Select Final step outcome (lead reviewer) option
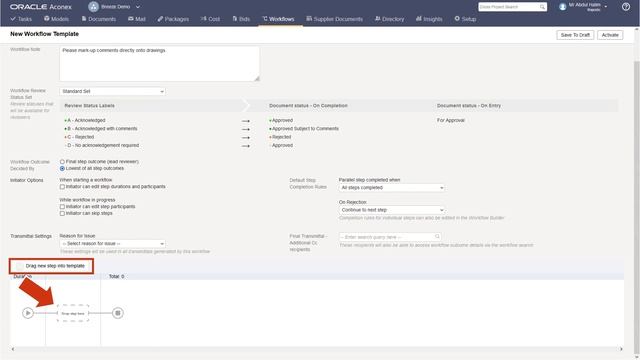640x360 pixels. pos(62,162)
